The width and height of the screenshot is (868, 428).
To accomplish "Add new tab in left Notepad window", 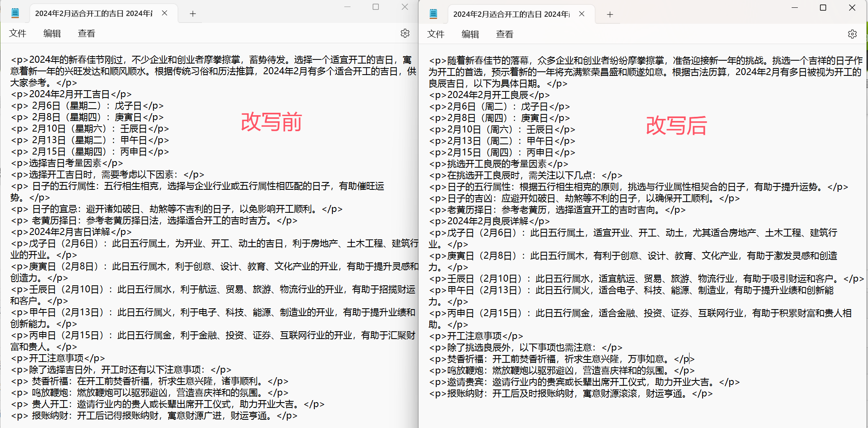I will (192, 14).
